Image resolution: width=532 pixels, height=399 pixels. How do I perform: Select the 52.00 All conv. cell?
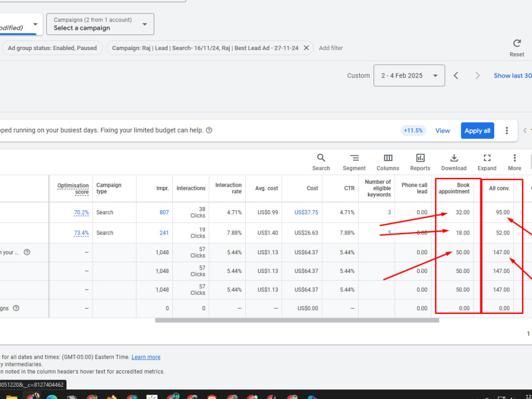pos(503,233)
